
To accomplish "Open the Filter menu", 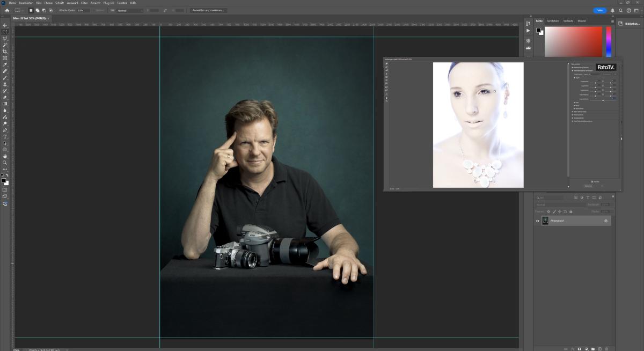I will [84, 3].
